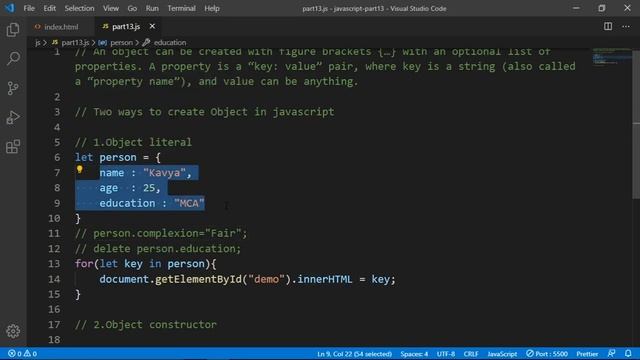The width and height of the screenshot is (640, 360).
Task: Click the "MCA" string on line 9
Action: pos(189,203)
